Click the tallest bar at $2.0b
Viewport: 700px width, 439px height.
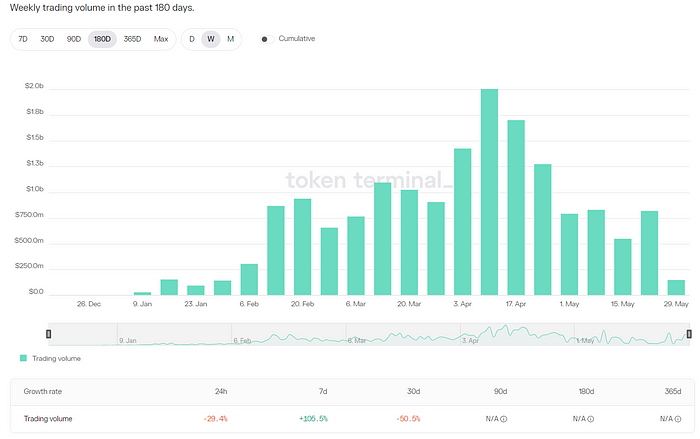pyautogui.click(x=489, y=192)
